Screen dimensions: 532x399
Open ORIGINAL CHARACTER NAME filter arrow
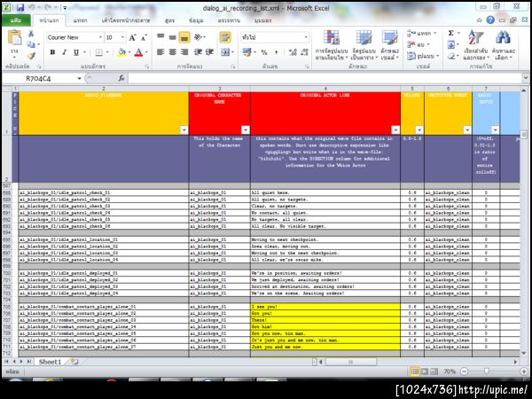point(246,130)
